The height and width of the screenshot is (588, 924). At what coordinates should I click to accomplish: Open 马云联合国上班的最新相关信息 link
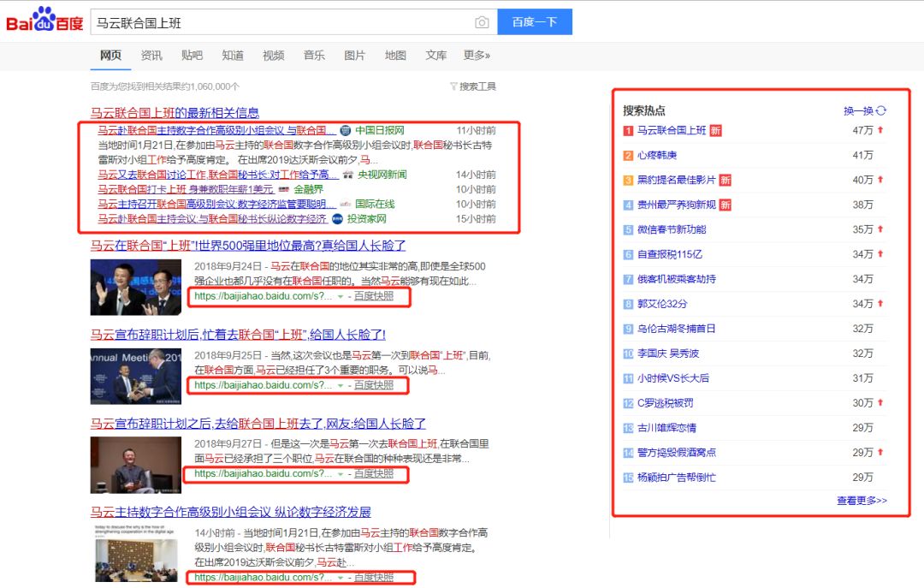point(175,113)
